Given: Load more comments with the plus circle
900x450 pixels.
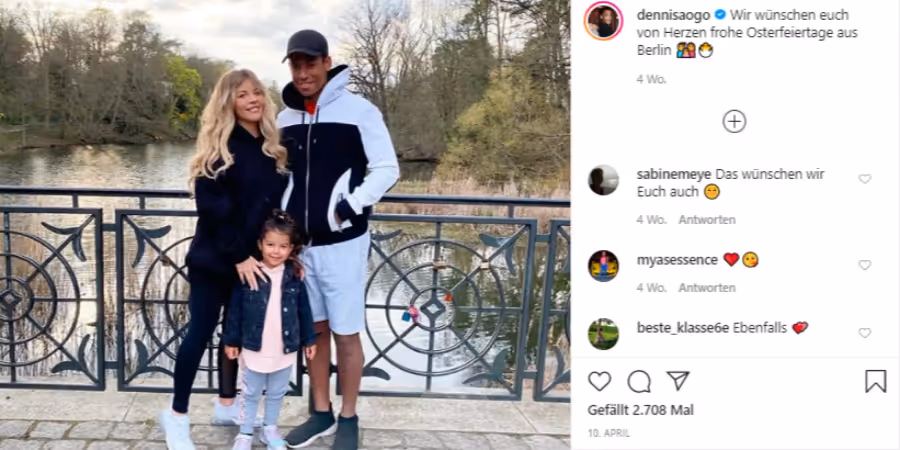Looking at the screenshot, I should tap(734, 121).
